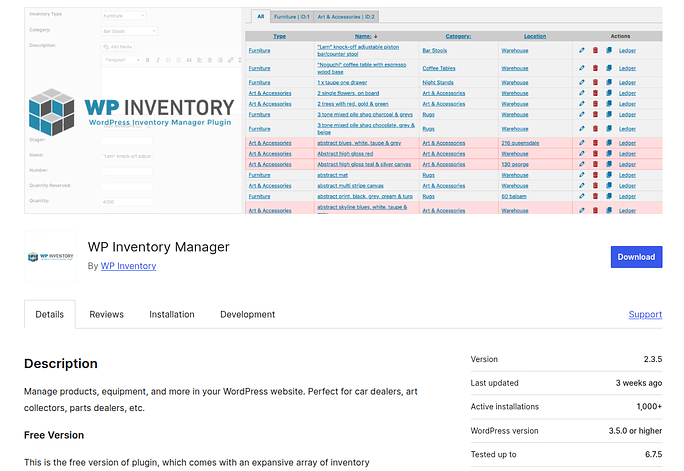
Task: Click the version value "2.3.5"
Action: coord(653,359)
